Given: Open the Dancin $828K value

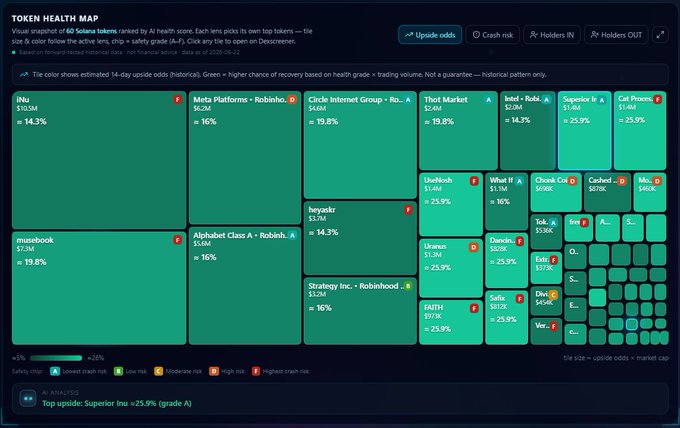Looking at the screenshot, I should pos(498,248).
